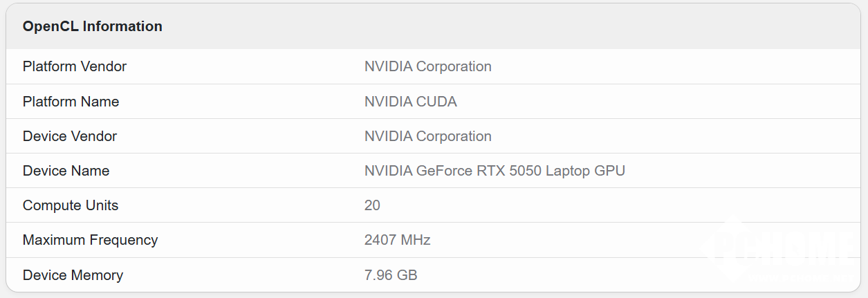Click the Device Name row label
The image size is (868, 298).
66,171
